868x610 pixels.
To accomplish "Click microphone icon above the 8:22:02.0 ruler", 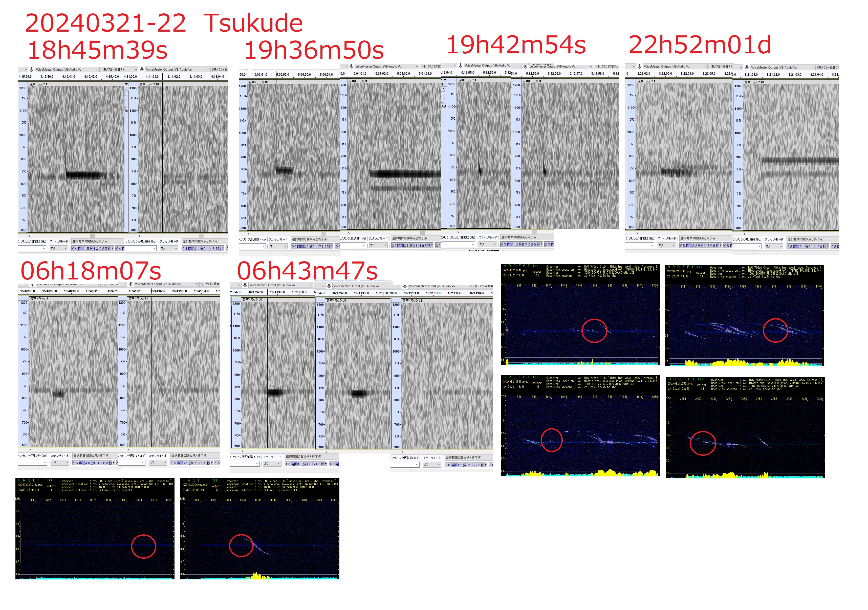I will 639,67.
